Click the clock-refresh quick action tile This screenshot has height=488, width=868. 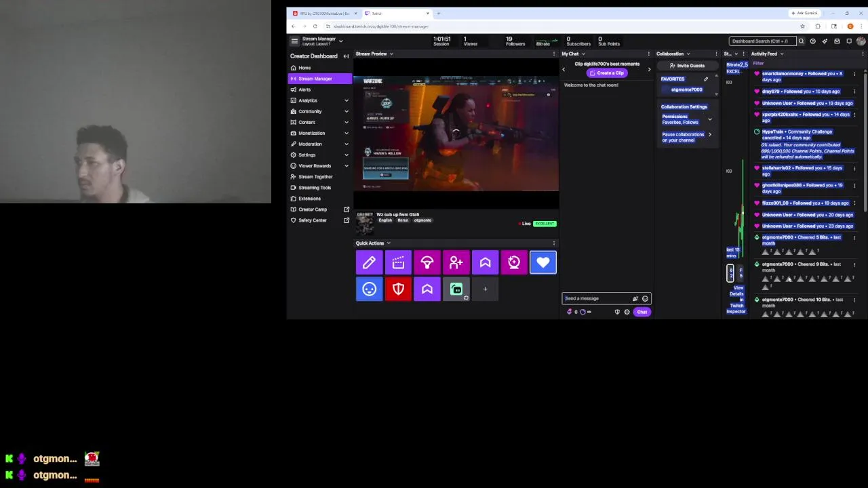tap(514, 262)
